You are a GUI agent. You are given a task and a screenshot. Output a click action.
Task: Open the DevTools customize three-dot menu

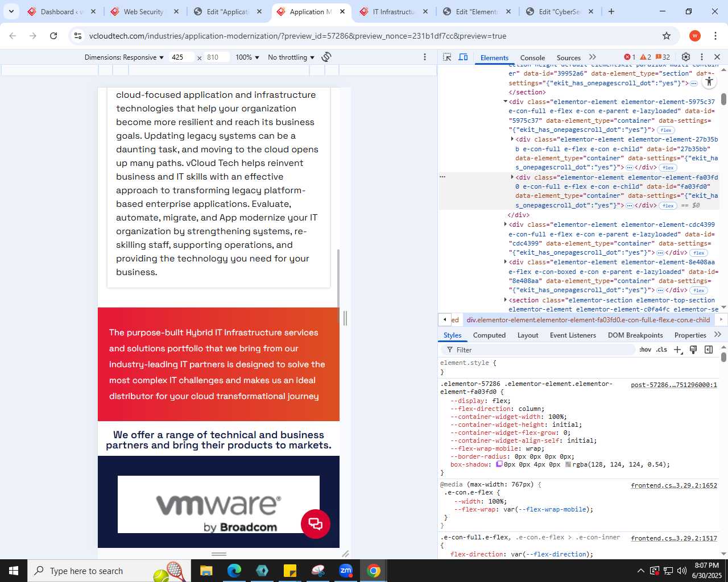pos(702,57)
